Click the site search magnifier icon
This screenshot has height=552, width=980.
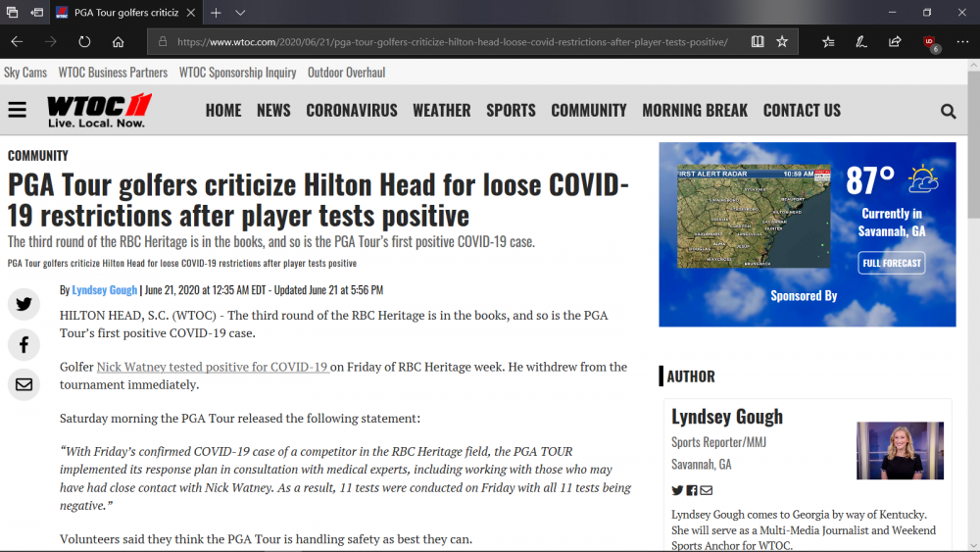(x=948, y=111)
